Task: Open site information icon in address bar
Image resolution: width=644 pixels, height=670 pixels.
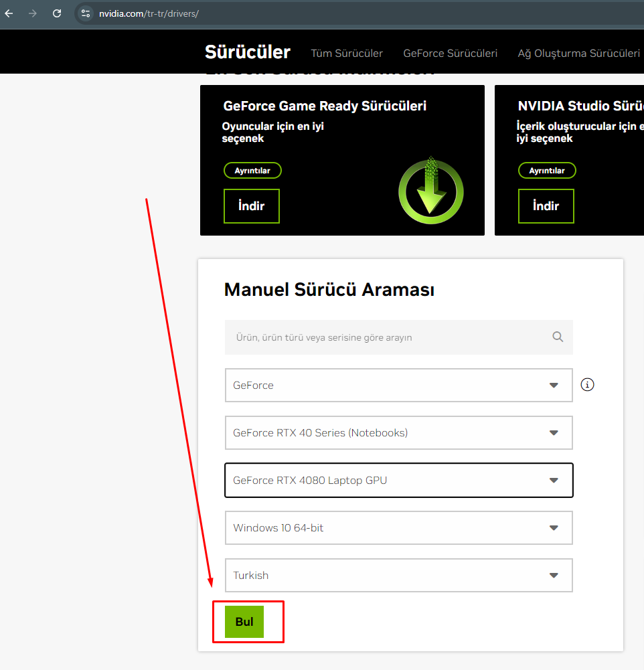Action: point(86,13)
